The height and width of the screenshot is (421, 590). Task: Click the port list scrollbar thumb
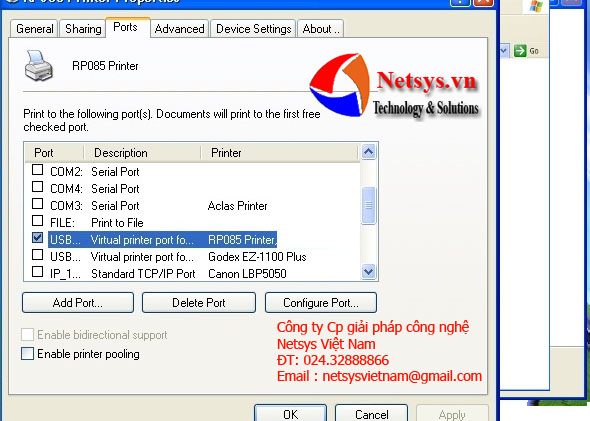click(368, 205)
